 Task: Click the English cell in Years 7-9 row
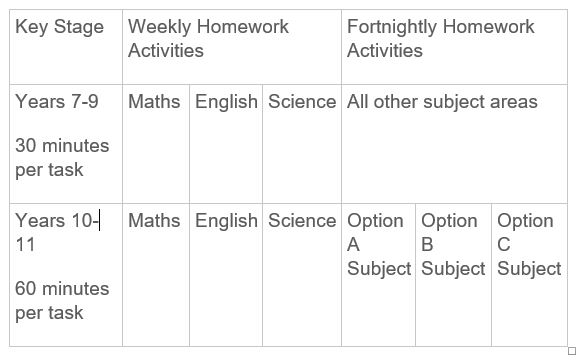click(226, 144)
